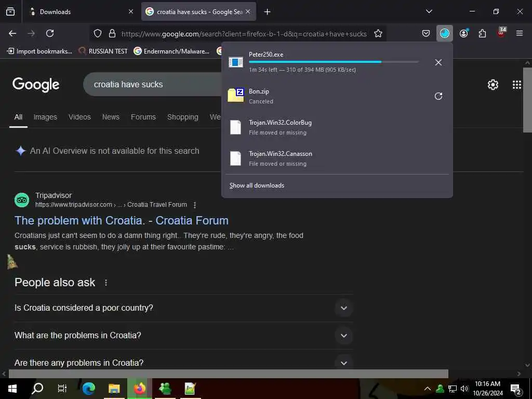The width and height of the screenshot is (532, 399).
Task: Open People also ask options dots
Action: (x=106, y=283)
